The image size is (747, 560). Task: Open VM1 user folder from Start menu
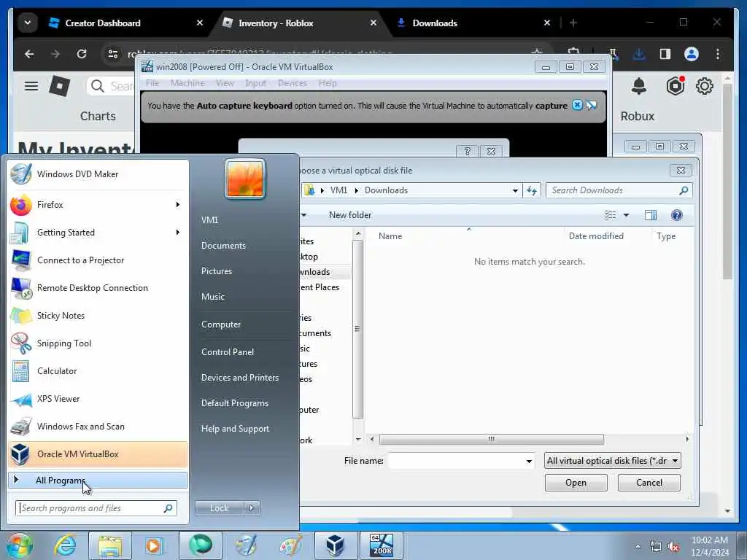click(x=210, y=220)
